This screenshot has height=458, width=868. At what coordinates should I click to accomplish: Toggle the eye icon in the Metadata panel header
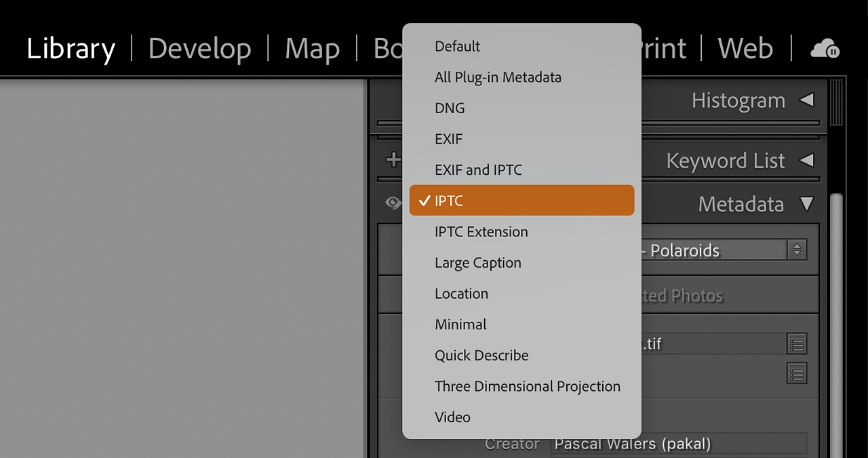click(x=393, y=203)
